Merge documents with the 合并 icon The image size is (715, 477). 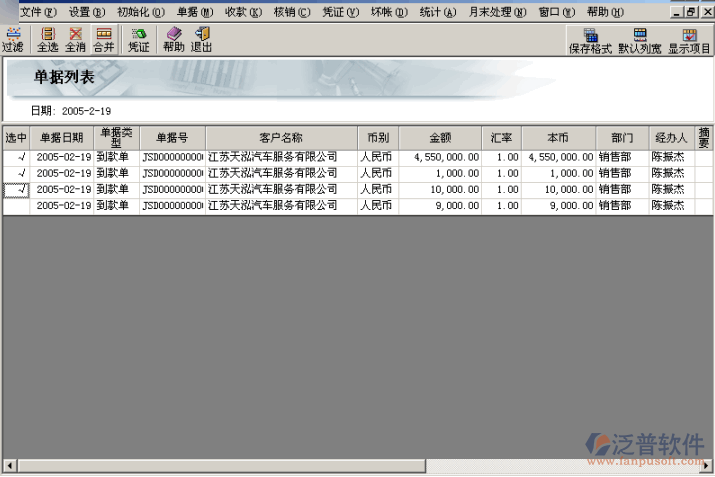click(x=103, y=40)
